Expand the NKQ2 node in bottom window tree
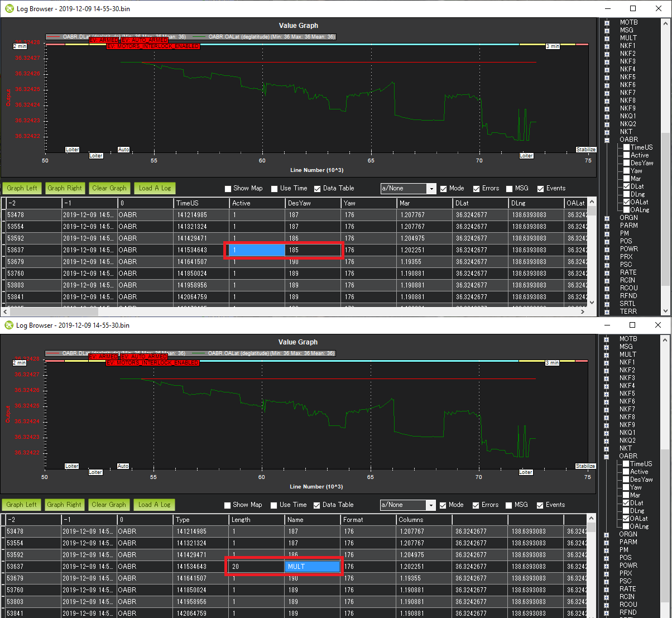The height and width of the screenshot is (618, 672). click(x=606, y=440)
